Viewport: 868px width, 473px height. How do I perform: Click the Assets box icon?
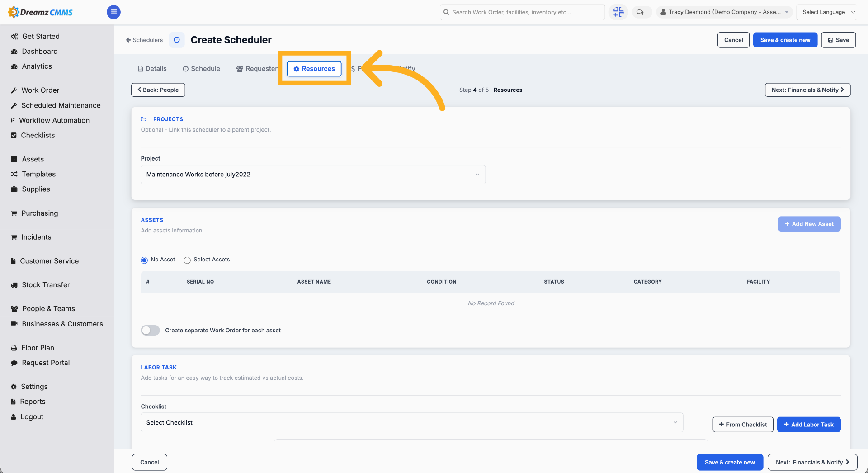coord(14,159)
